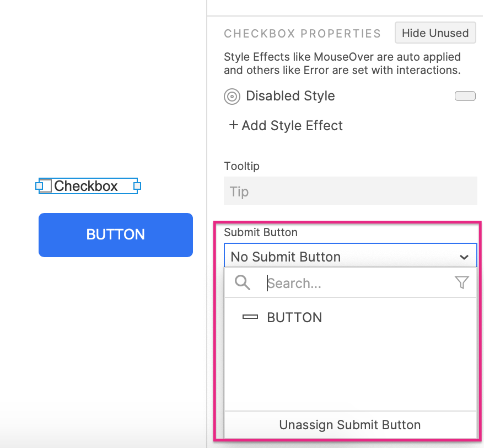Open the filter funnel icon

coord(462,282)
